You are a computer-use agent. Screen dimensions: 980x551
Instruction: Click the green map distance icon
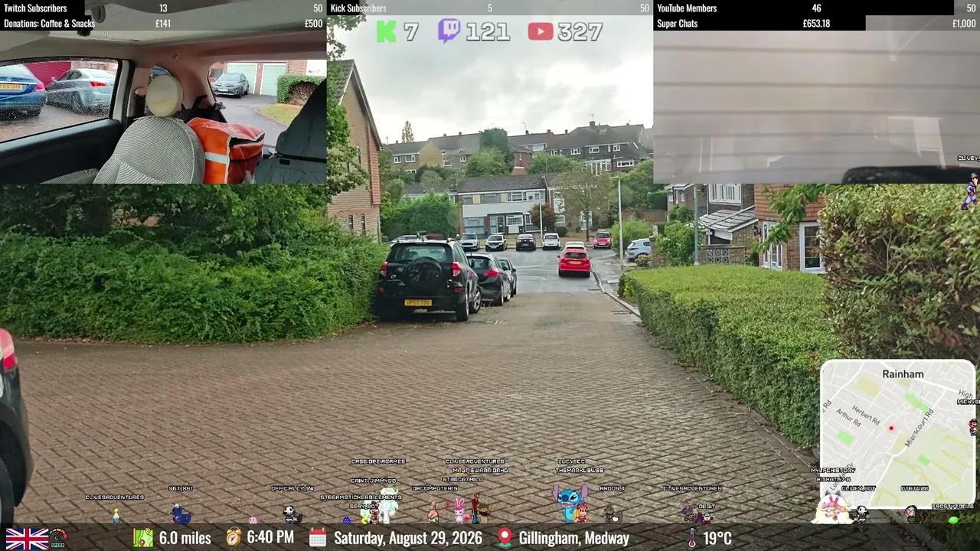point(143,538)
